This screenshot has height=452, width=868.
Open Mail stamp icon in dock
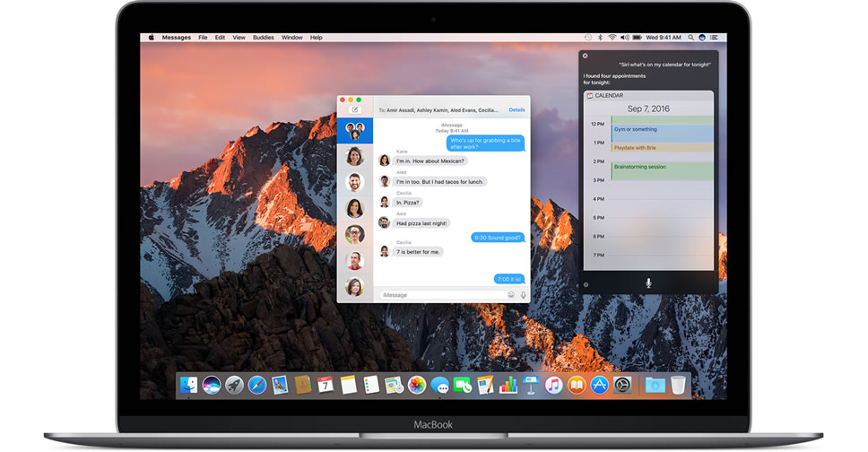point(280,385)
